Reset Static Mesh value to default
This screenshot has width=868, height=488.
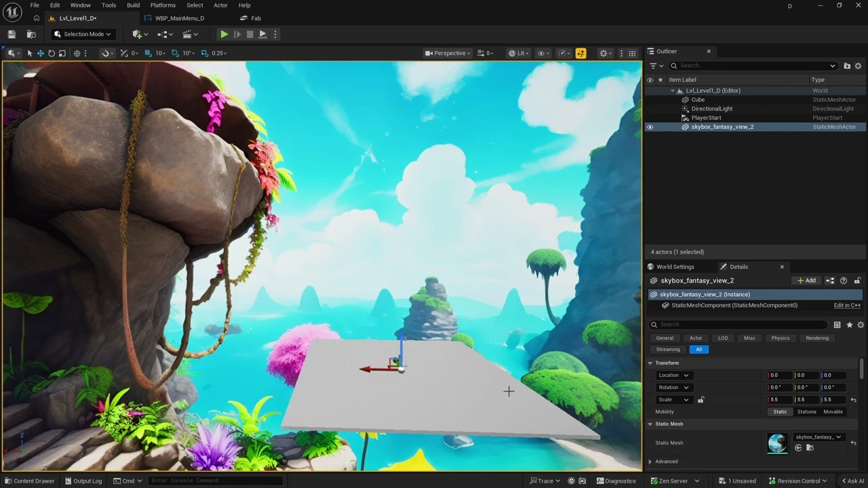(854, 443)
